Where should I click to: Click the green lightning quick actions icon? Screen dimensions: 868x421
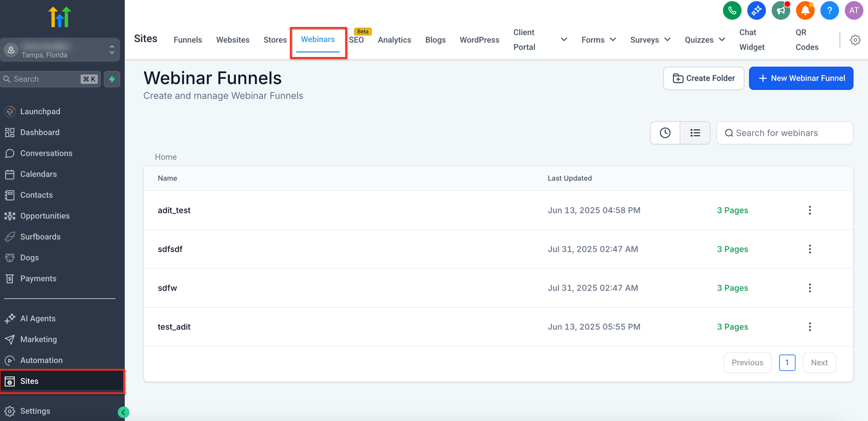[x=112, y=79]
